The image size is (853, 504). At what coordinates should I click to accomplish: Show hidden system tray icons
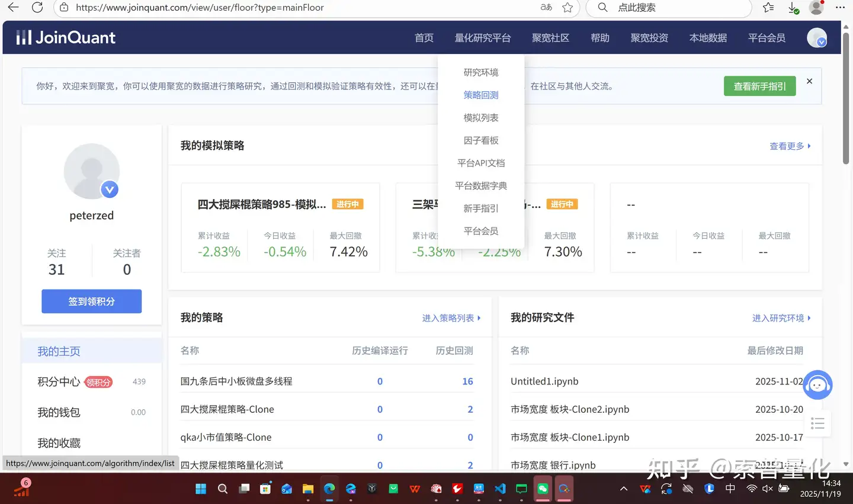pyautogui.click(x=624, y=489)
